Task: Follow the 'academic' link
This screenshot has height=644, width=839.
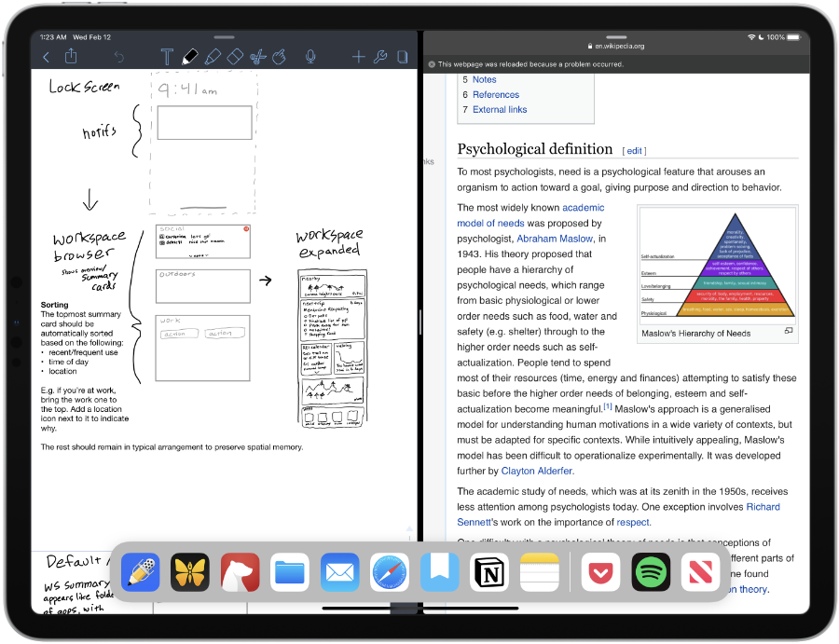Action: [584, 208]
